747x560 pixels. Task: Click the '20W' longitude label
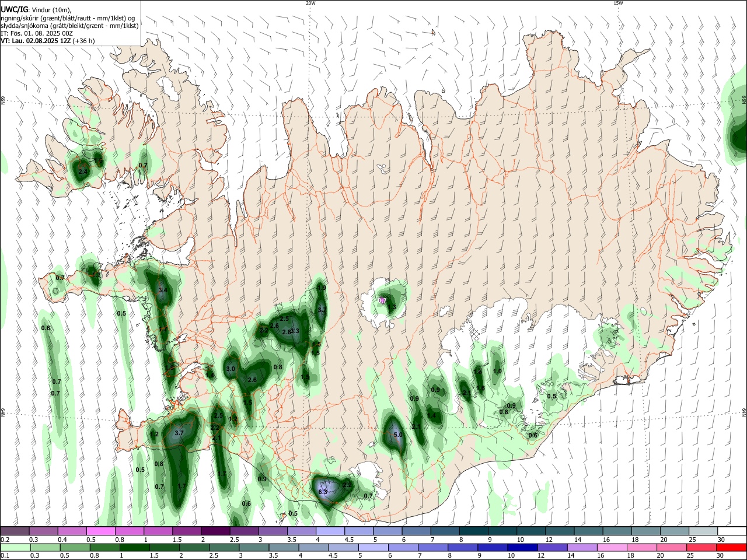(x=310, y=3)
